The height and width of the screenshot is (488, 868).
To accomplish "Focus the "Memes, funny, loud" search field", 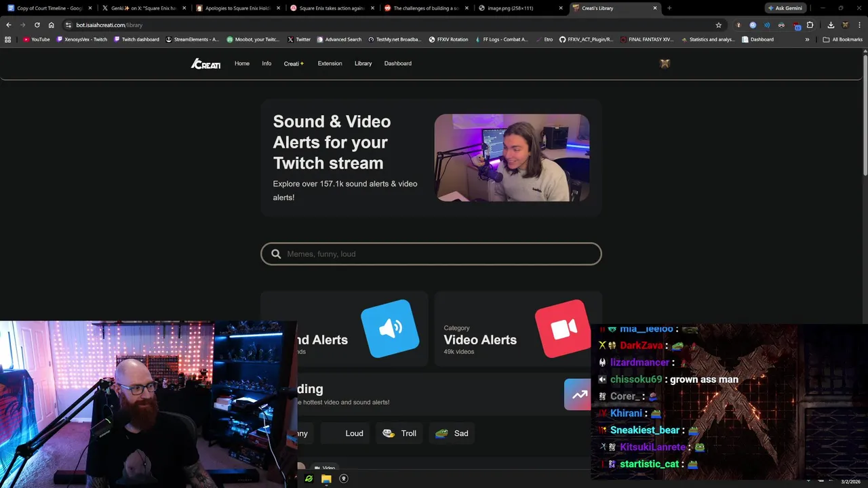I will (x=431, y=253).
